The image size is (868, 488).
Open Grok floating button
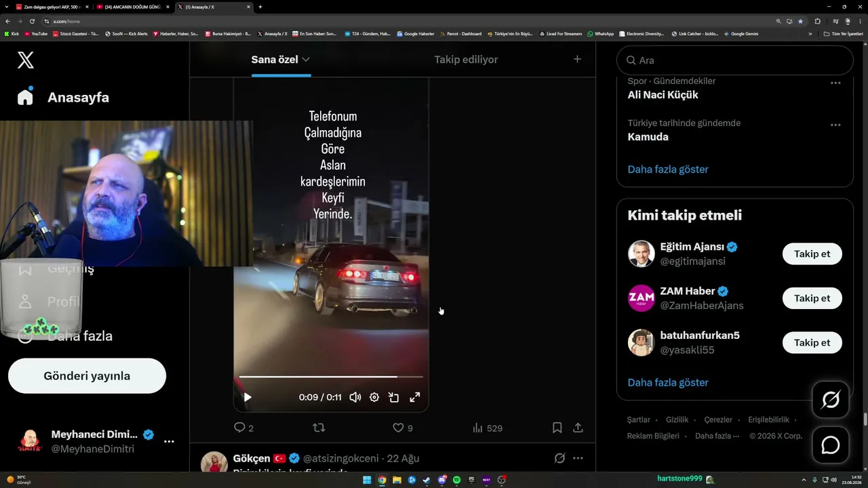[x=831, y=400]
